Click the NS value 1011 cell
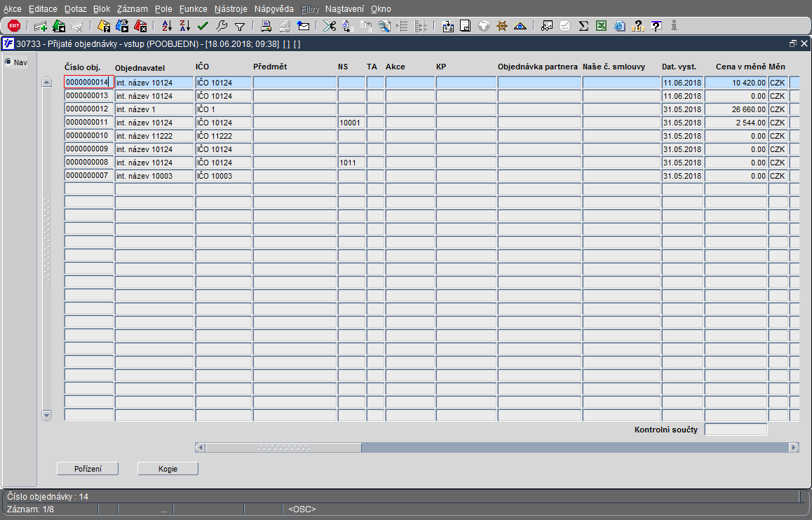This screenshot has height=520, width=812. point(351,163)
